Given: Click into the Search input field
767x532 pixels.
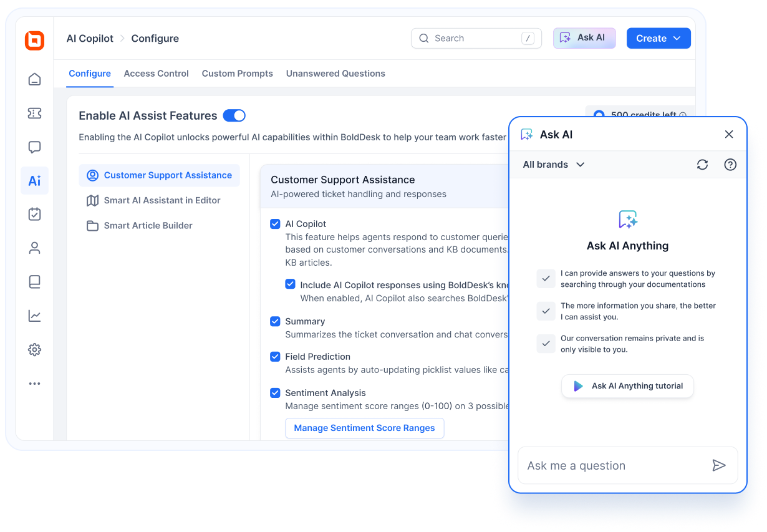Looking at the screenshot, I should (x=476, y=38).
